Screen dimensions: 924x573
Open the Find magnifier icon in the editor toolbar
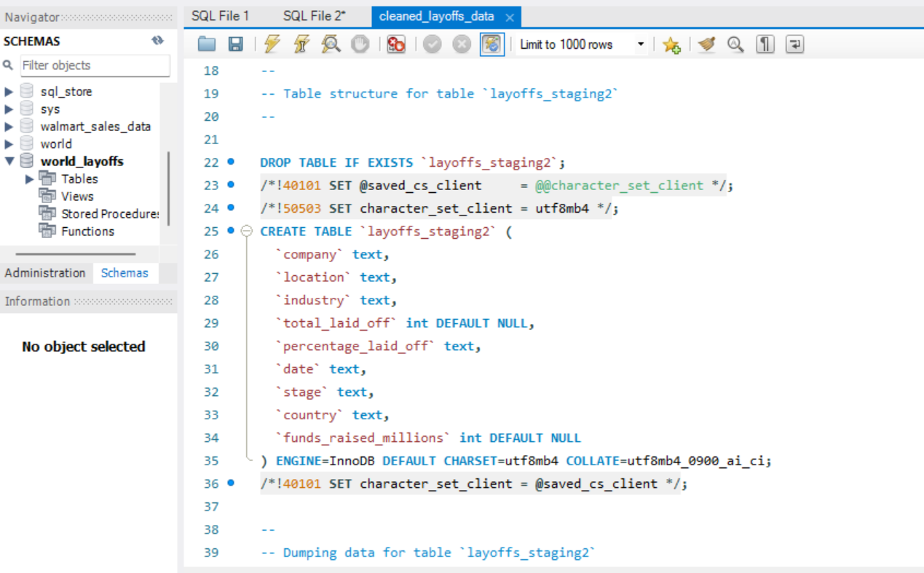[735, 44]
